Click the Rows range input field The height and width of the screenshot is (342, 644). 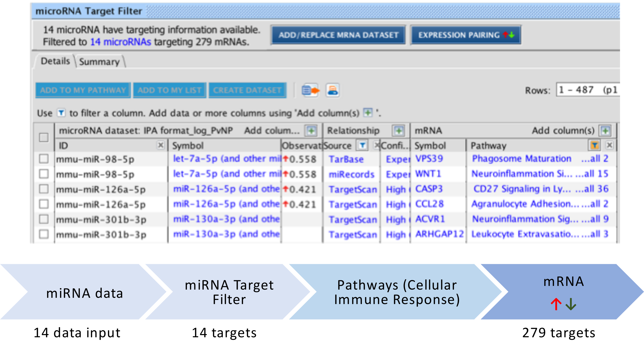(x=587, y=90)
